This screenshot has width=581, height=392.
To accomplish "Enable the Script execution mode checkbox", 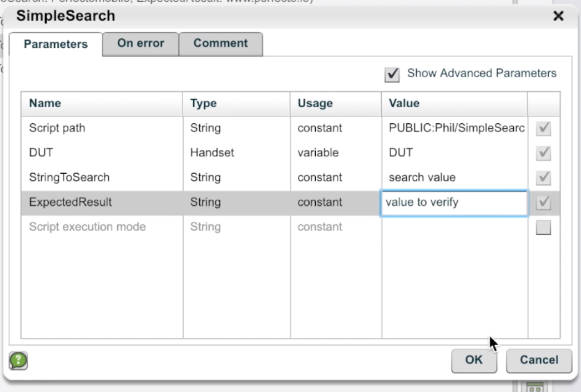I will pos(543,228).
